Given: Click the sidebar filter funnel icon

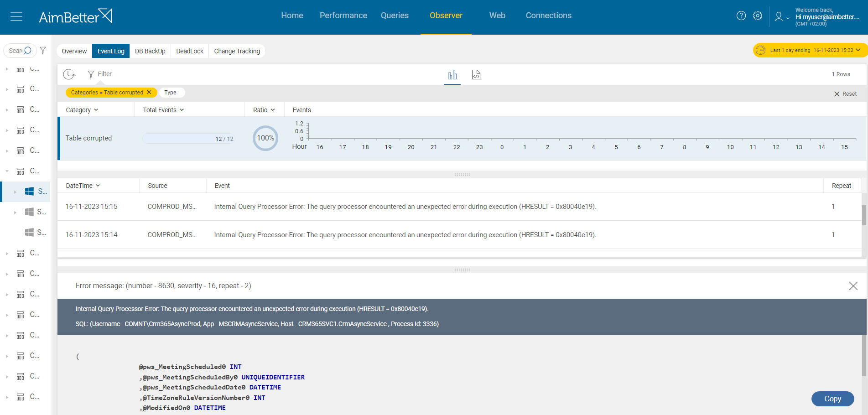Looking at the screenshot, I should [43, 51].
